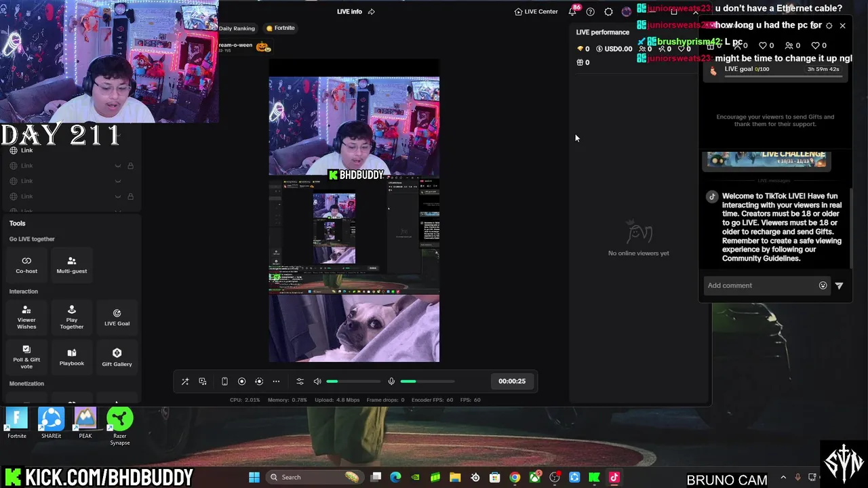Open the emoji picker in comment box
The width and height of the screenshot is (868, 488).
(x=823, y=285)
